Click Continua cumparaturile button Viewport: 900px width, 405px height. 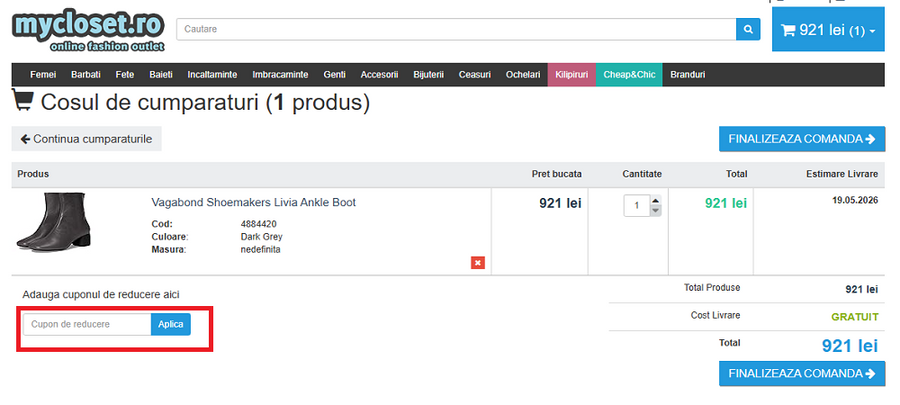click(87, 139)
